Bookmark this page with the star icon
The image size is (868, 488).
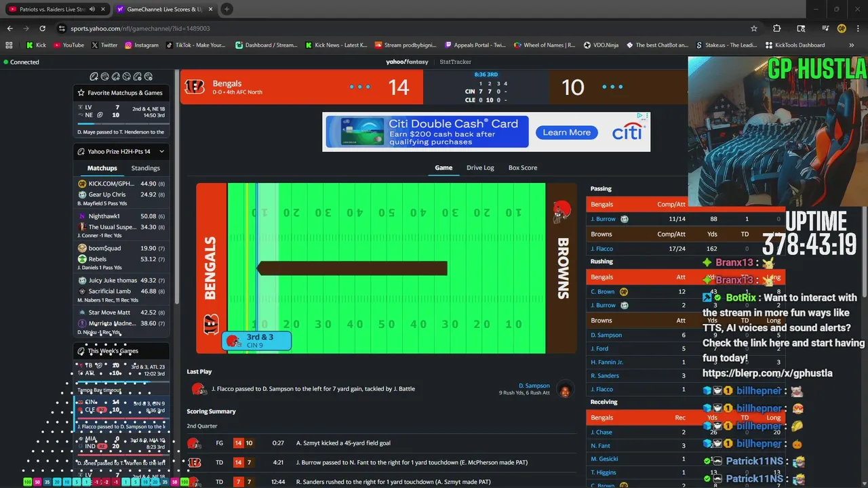point(754,28)
